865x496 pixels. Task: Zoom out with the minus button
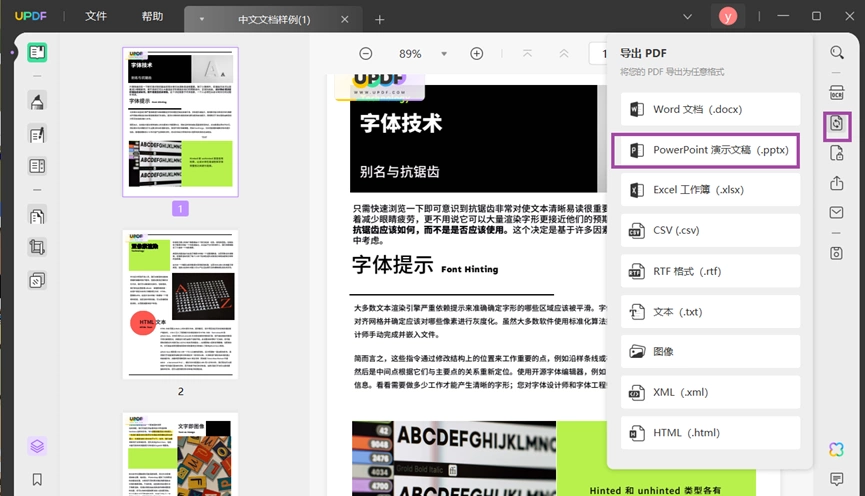coord(366,54)
